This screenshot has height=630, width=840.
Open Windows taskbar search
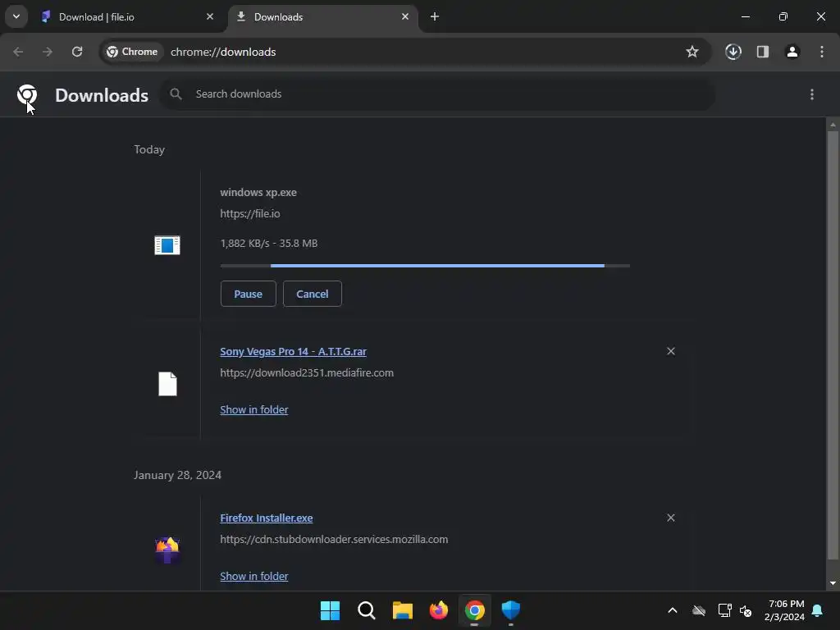pyautogui.click(x=367, y=610)
